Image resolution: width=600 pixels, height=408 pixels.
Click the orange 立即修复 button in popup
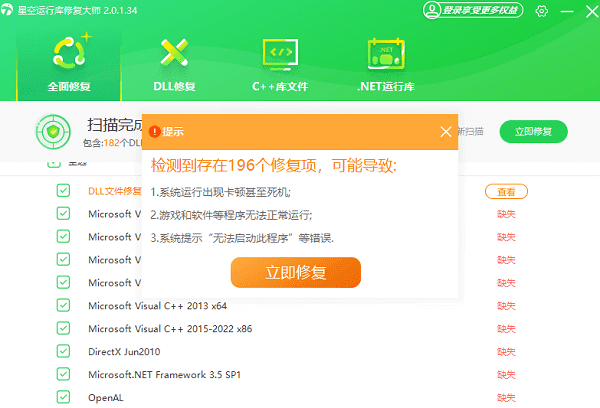pos(295,272)
